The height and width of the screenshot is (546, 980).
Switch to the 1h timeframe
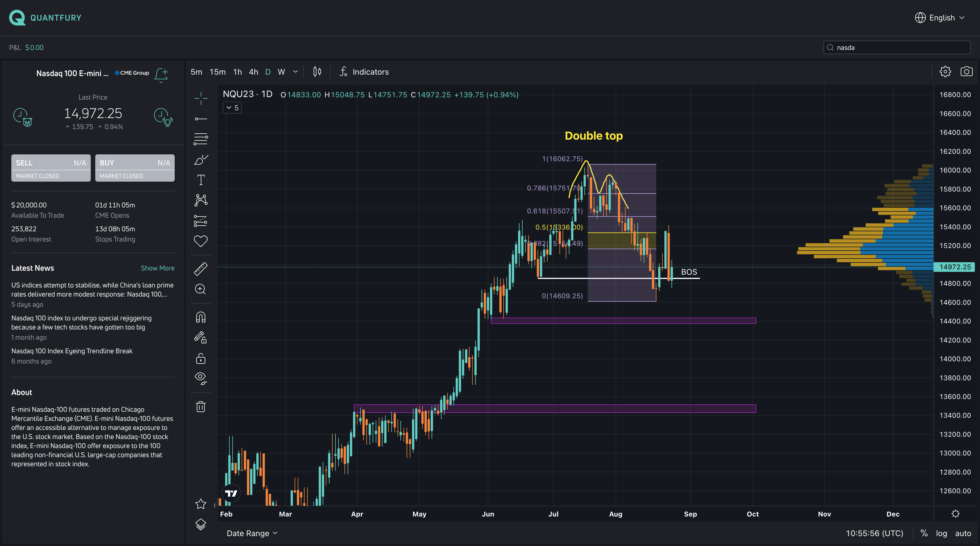(237, 72)
